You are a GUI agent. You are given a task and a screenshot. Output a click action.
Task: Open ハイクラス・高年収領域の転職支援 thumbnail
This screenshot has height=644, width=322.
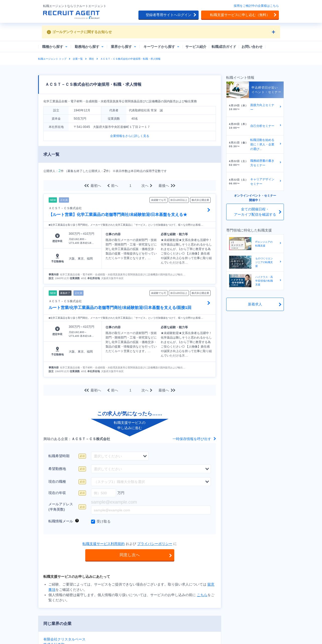[x=240, y=281]
